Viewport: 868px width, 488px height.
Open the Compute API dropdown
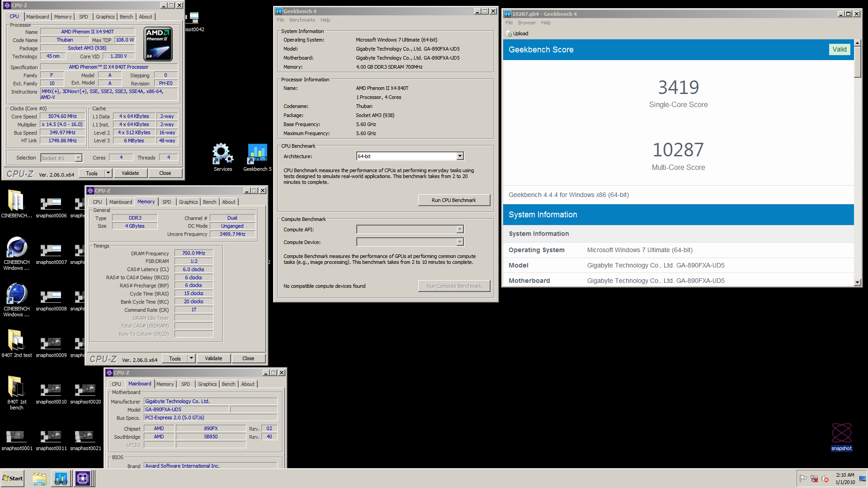point(460,230)
